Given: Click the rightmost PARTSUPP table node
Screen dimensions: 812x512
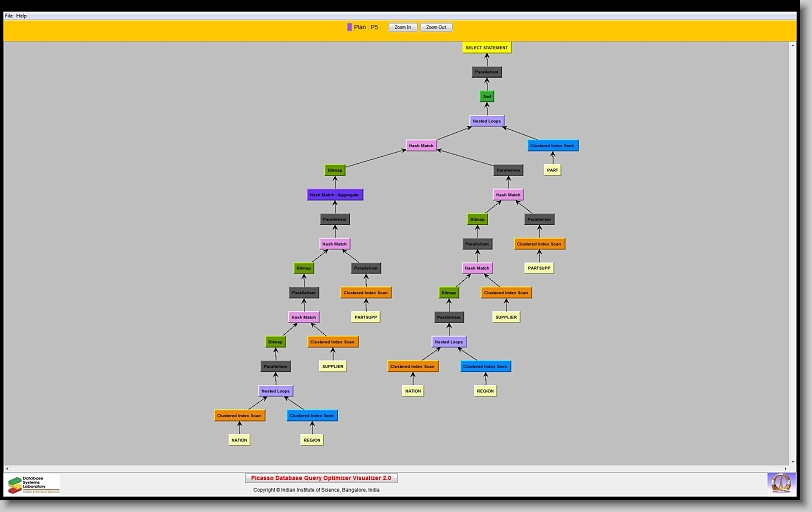Looking at the screenshot, I should pyautogui.click(x=539, y=268).
